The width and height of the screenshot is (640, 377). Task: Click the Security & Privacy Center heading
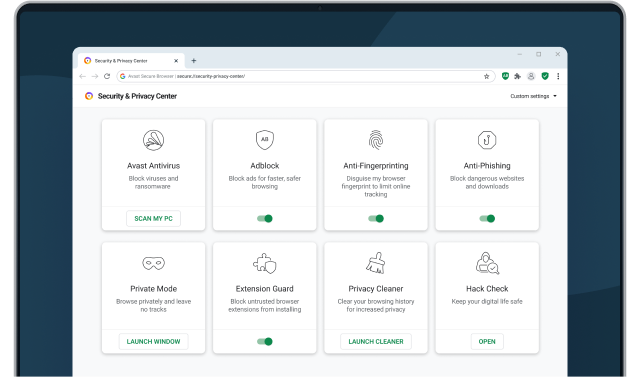[137, 96]
